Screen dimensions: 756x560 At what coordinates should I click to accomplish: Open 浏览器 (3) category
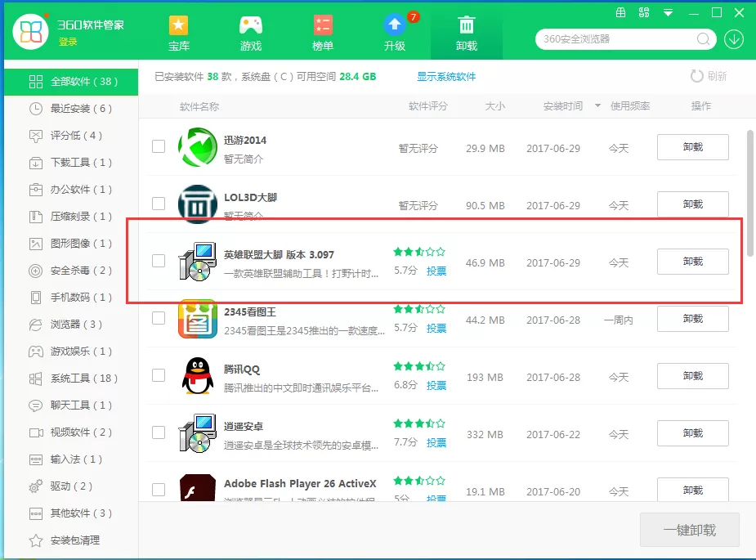pyautogui.click(x=71, y=325)
